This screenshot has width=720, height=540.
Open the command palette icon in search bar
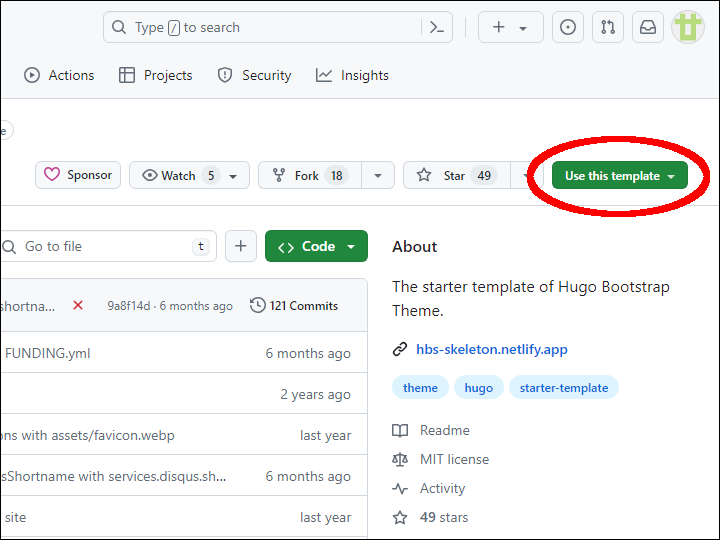coord(437,28)
